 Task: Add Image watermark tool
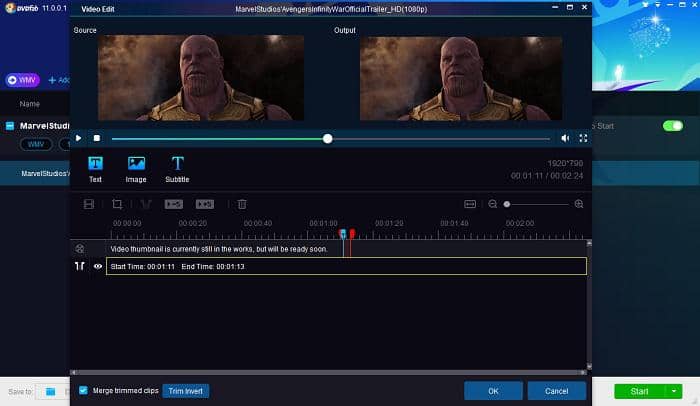[136, 169]
